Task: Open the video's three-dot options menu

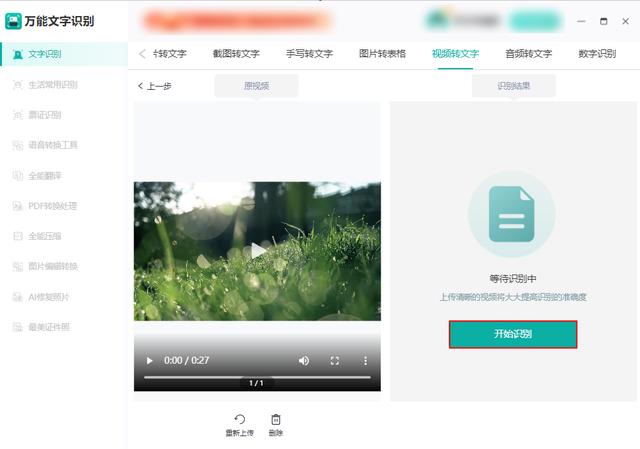Action: pyautogui.click(x=365, y=360)
